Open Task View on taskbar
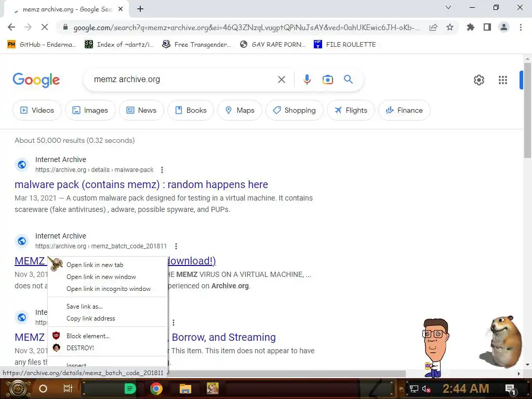 click(x=68, y=389)
